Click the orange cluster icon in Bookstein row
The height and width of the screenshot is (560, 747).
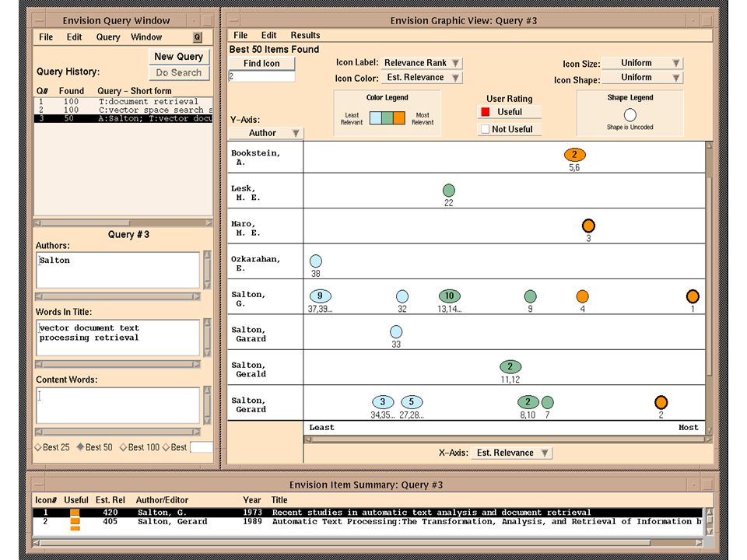pos(574,155)
